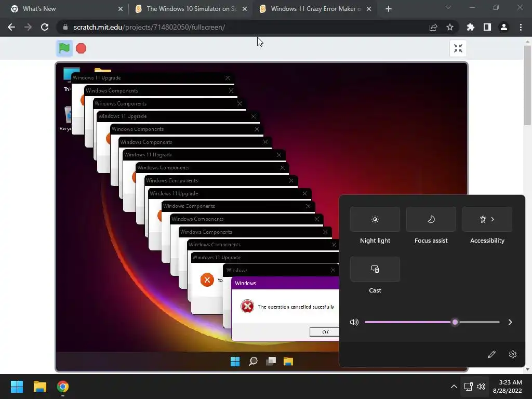Open Chrome side panel
Viewport: 532px width, 399px height.
click(487, 27)
